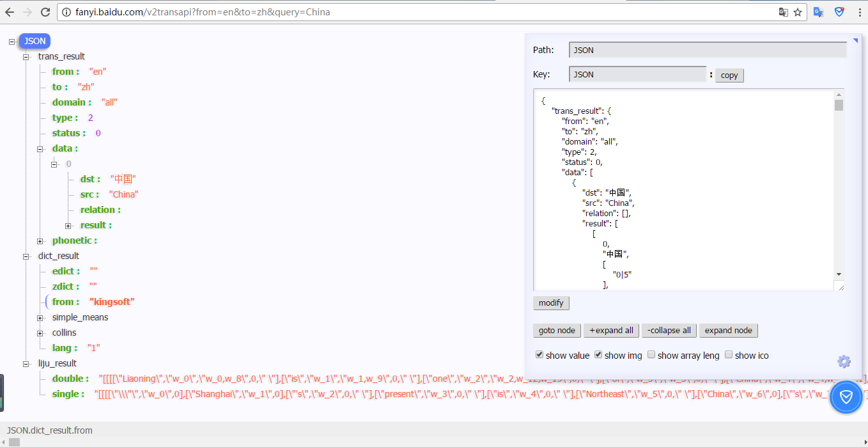
Task: Click the resize grip of JSON text area
Action: tap(839, 285)
